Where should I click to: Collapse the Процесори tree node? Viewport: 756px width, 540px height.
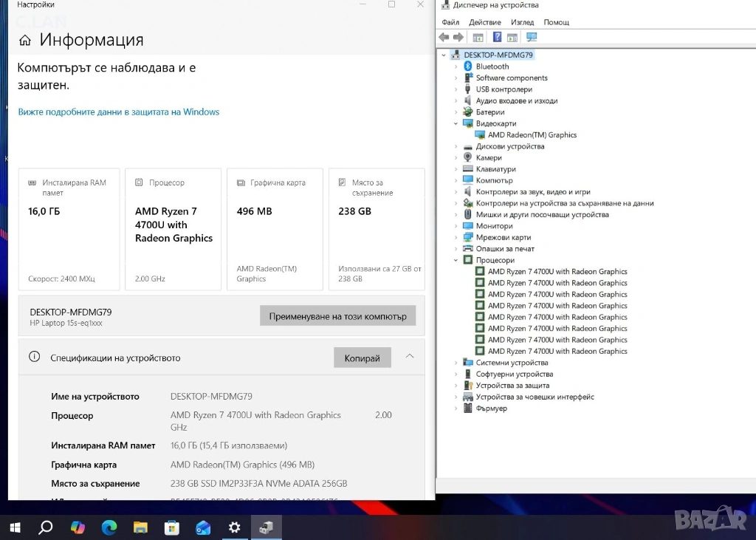point(456,260)
